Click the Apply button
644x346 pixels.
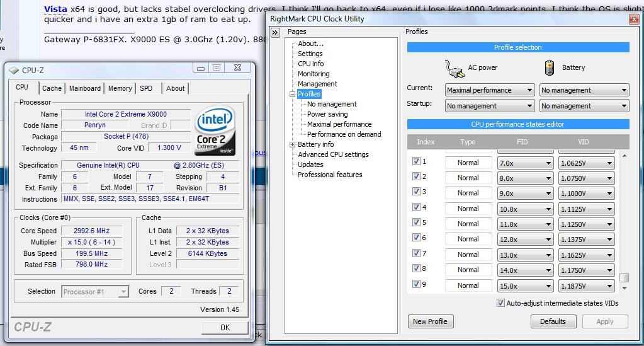[x=604, y=321]
